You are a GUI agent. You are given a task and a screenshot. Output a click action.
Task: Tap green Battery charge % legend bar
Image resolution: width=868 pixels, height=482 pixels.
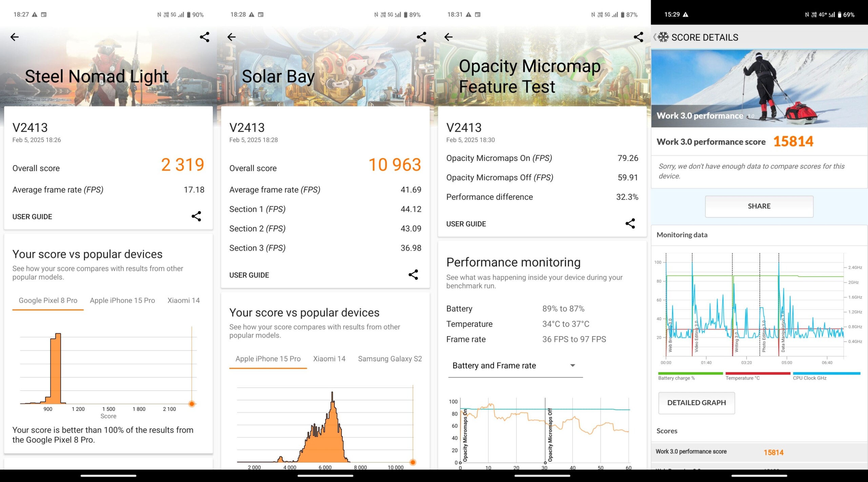coord(690,373)
